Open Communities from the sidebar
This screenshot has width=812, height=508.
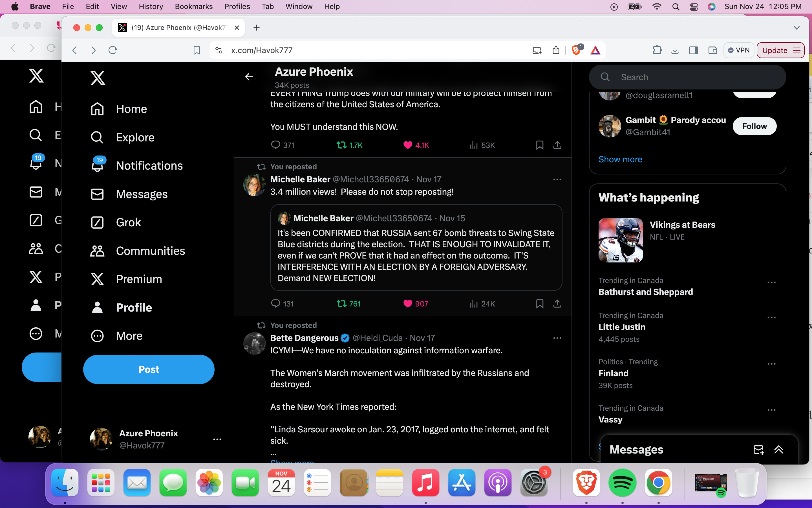pyautogui.click(x=138, y=251)
